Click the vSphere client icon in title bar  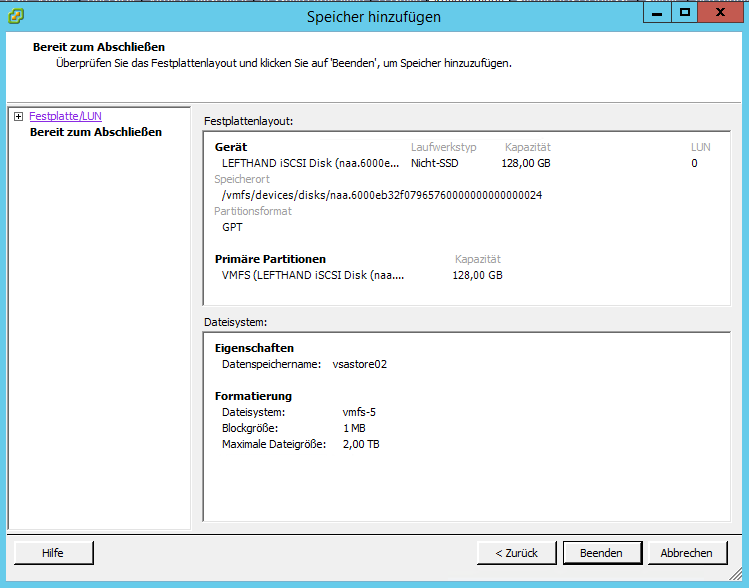[16, 16]
